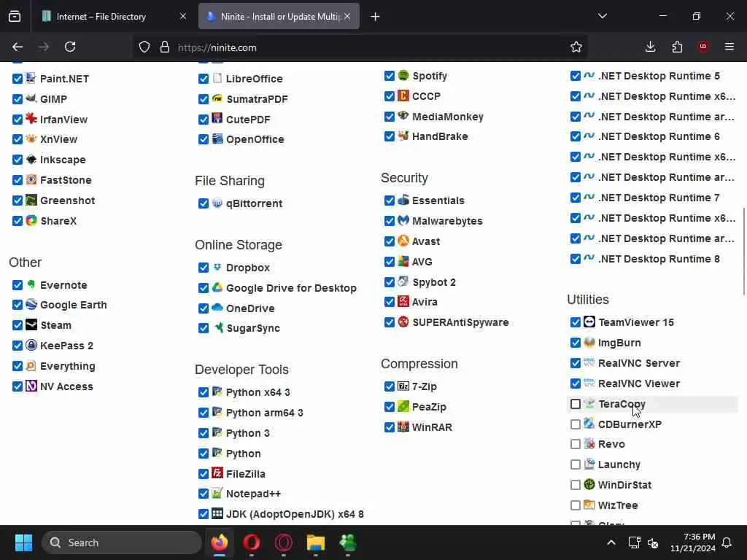The image size is (747, 560).
Task: Click the Python arm64 3 label
Action: 264,413
